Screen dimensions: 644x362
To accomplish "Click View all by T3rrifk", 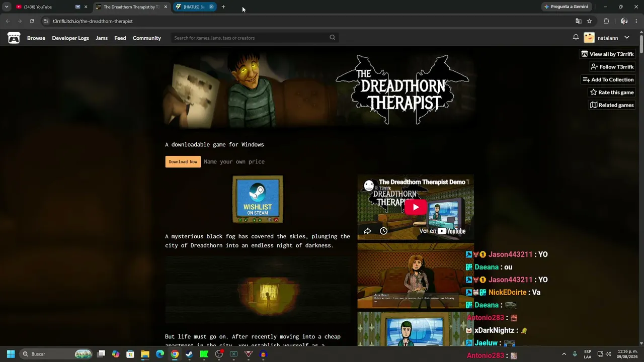I will (x=607, y=54).
